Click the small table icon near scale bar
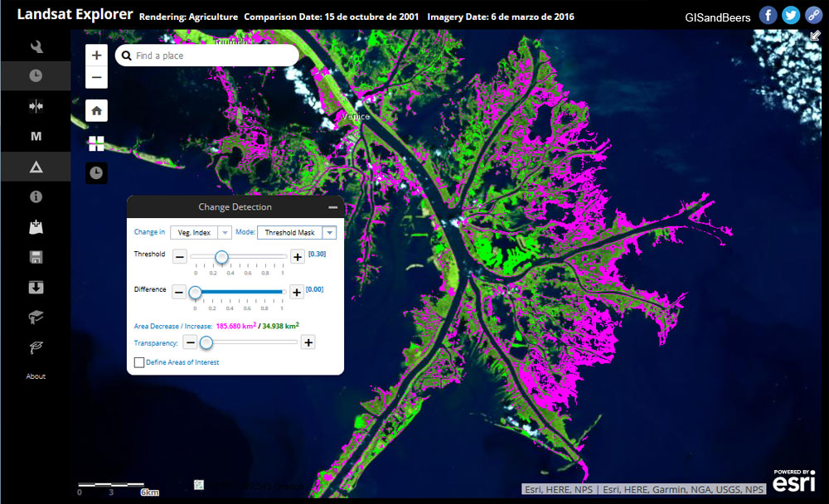This screenshot has height=504, width=829. 199,484
